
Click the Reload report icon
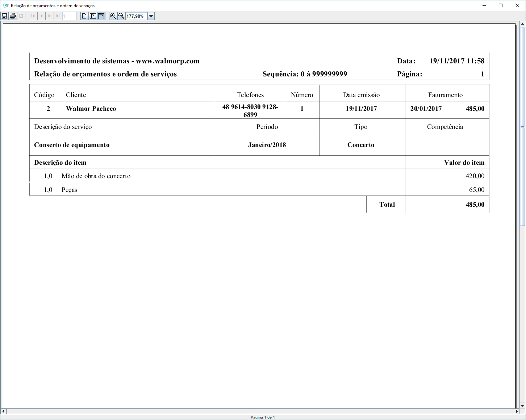point(21,16)
